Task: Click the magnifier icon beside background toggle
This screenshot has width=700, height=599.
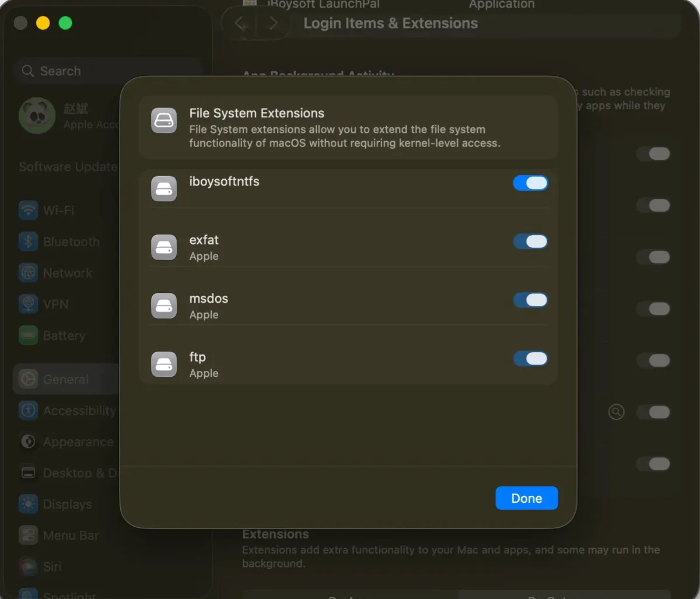Action: [x=616, y=412]
